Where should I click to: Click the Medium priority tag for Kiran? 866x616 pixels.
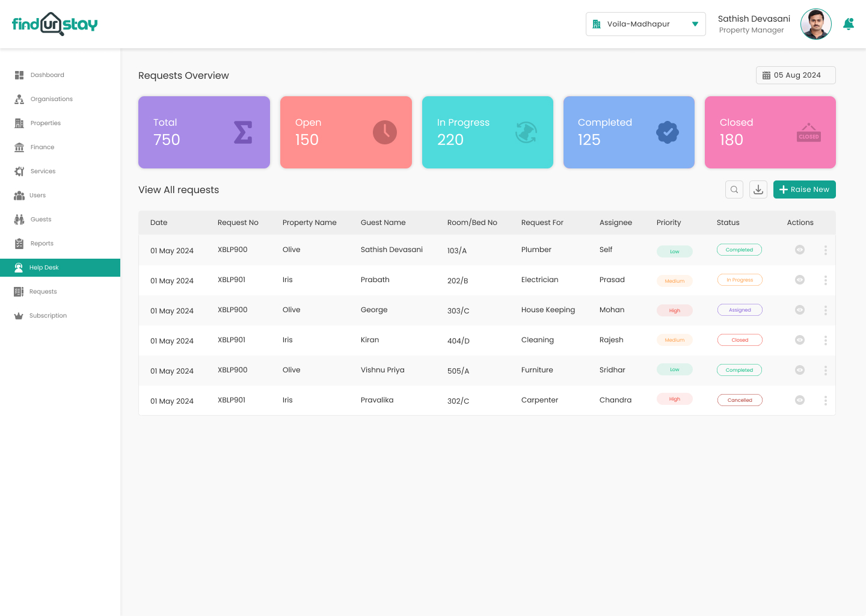coord(675,340)
